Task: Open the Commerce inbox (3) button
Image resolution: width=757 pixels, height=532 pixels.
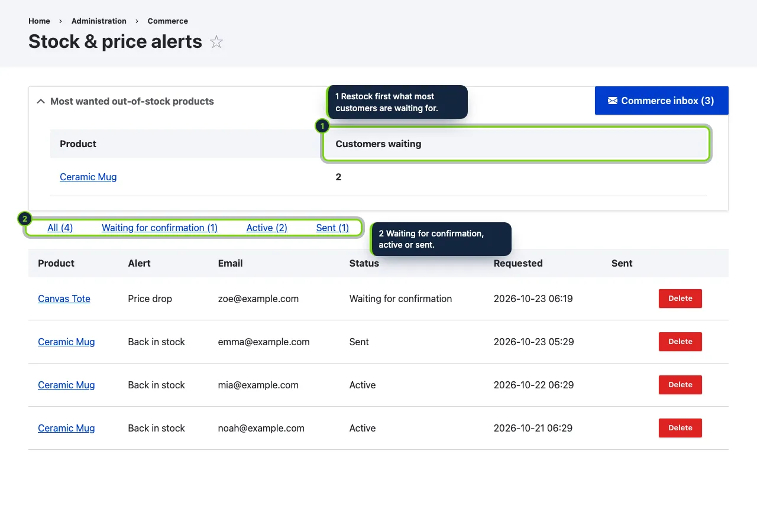Action: tap(661, 100)
